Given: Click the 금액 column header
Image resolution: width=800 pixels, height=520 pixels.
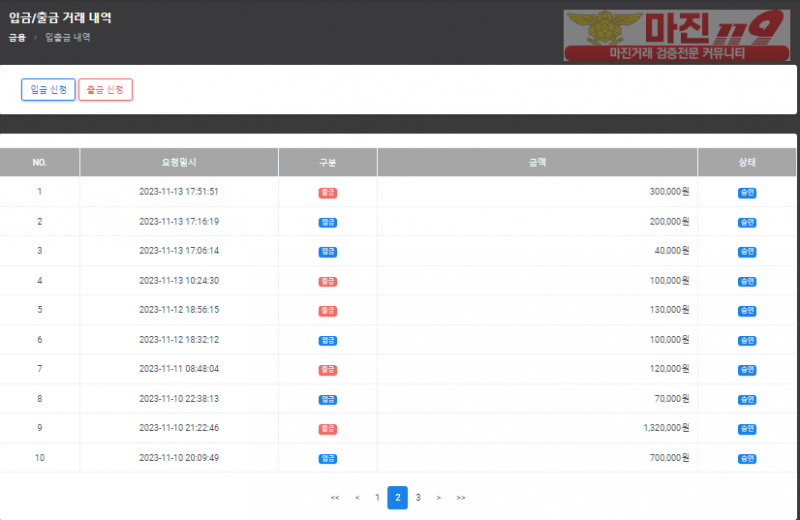Looking at the screenshot, I should 537,162.
